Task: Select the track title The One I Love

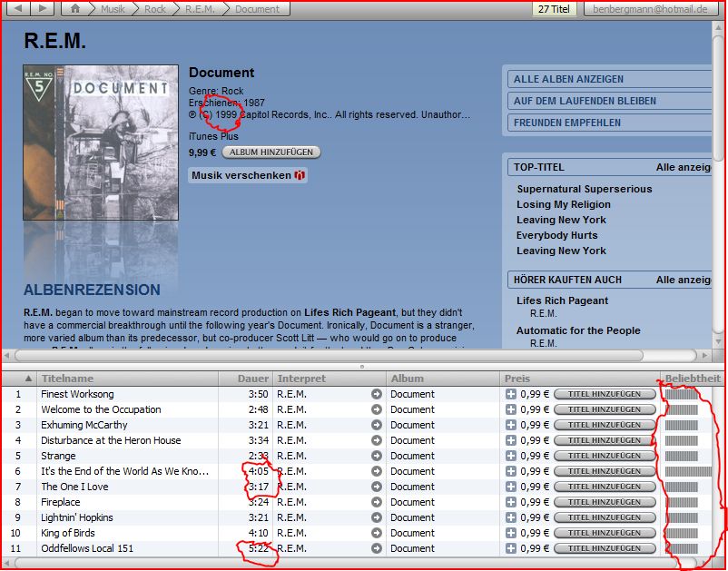Action: [74, 487]
